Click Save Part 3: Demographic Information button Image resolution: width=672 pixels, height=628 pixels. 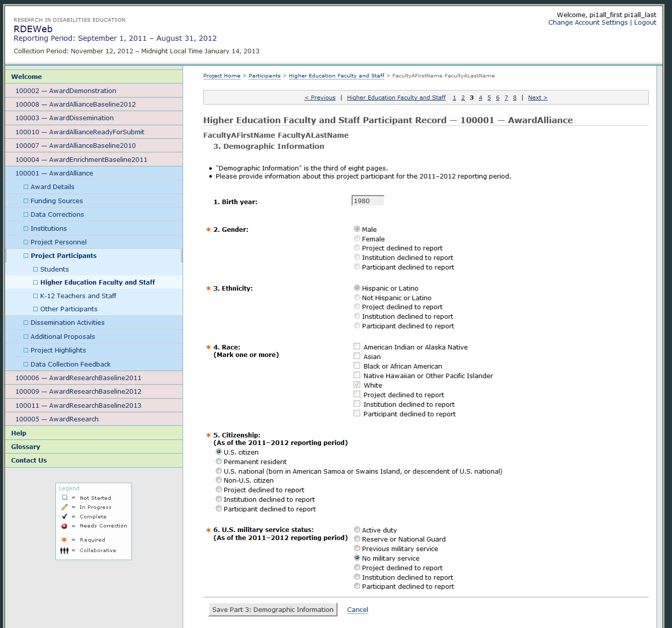point(273,610)
